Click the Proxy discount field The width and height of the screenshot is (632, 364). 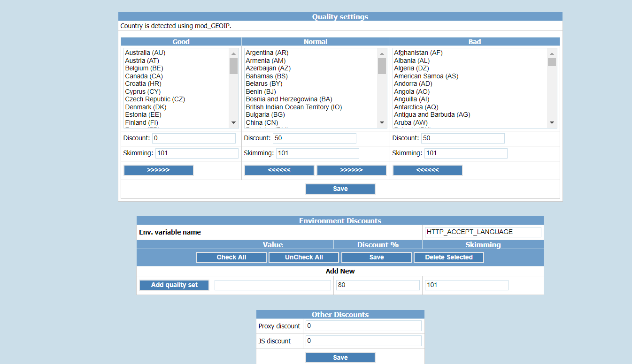click(x=363, y=326)
